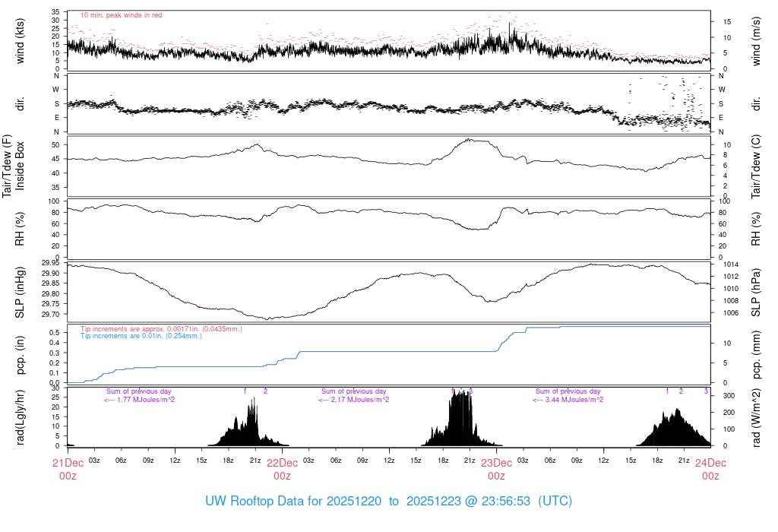Click the 'Tair/Tdew (F)' axis label
Viewport: 778px width, 532px height.
pyautogui.click(x=7, y=166)
